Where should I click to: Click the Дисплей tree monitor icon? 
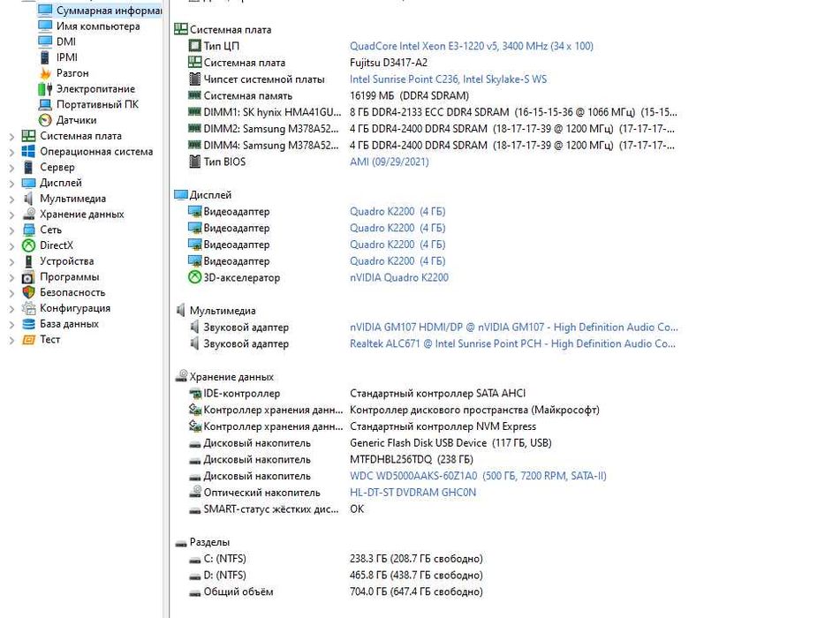28,183
